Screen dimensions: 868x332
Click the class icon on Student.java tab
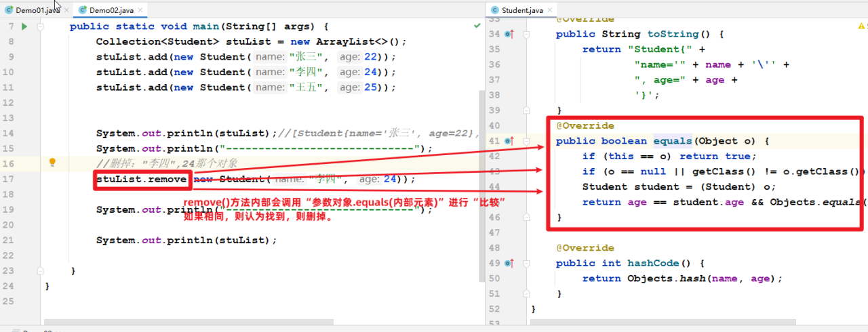(x=494, y=9)
